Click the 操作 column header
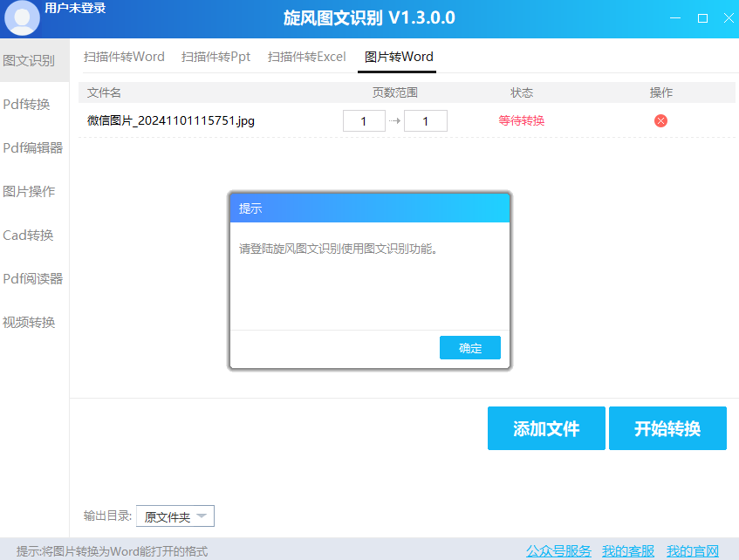The width and height of the screenshot is (739, 560). 660,92
